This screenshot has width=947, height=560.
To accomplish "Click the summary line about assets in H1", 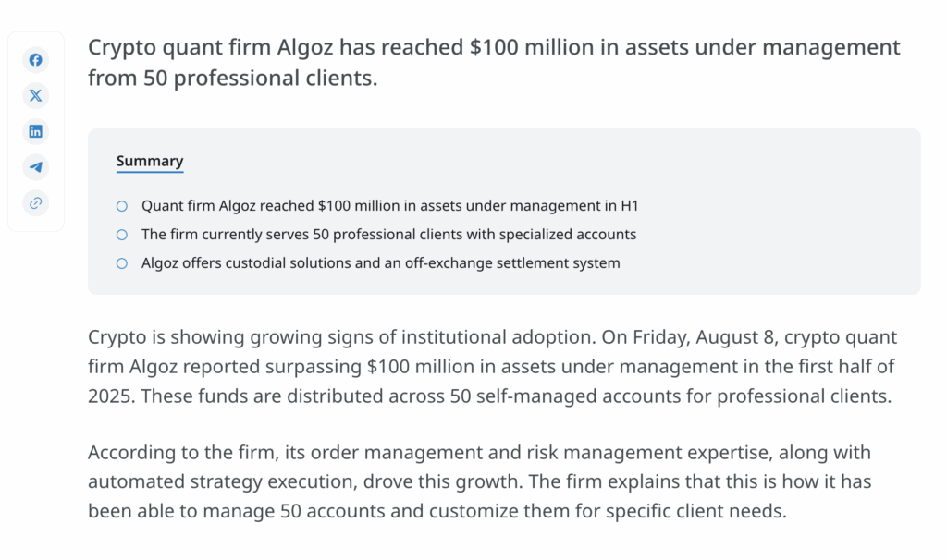I will pos(388,206).
